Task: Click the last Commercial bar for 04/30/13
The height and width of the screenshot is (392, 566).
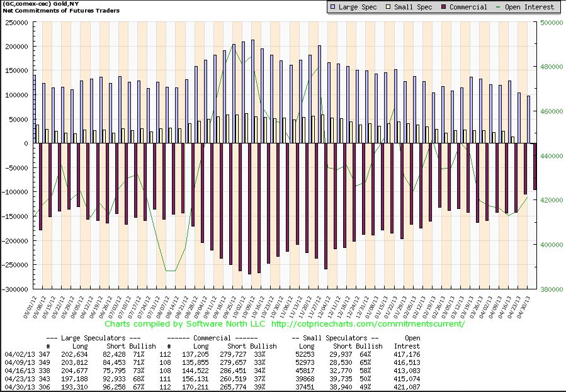Action: click(535, 167)
